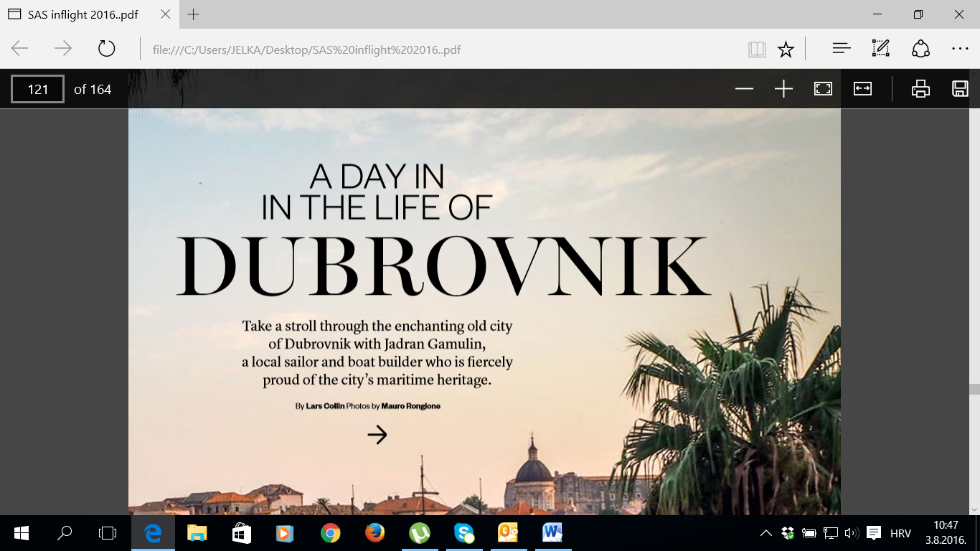
Task: Open Task View on the taskbar
Action: point(108,533)
